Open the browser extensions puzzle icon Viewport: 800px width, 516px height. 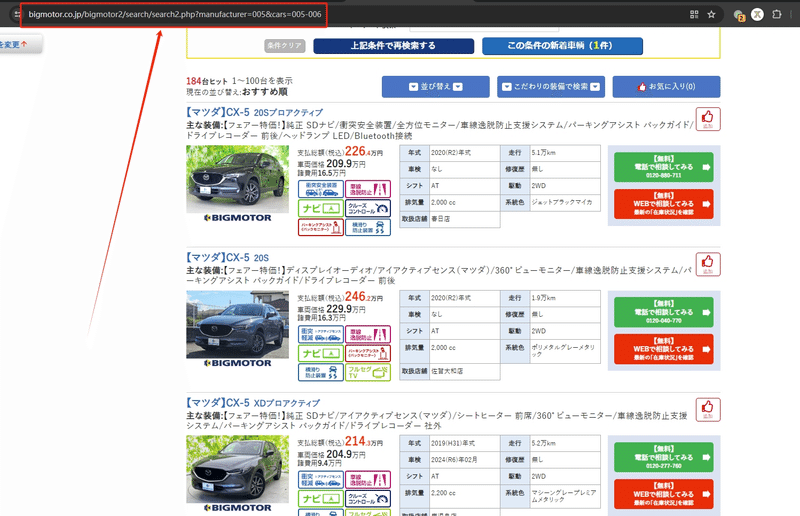coord(777,14)
